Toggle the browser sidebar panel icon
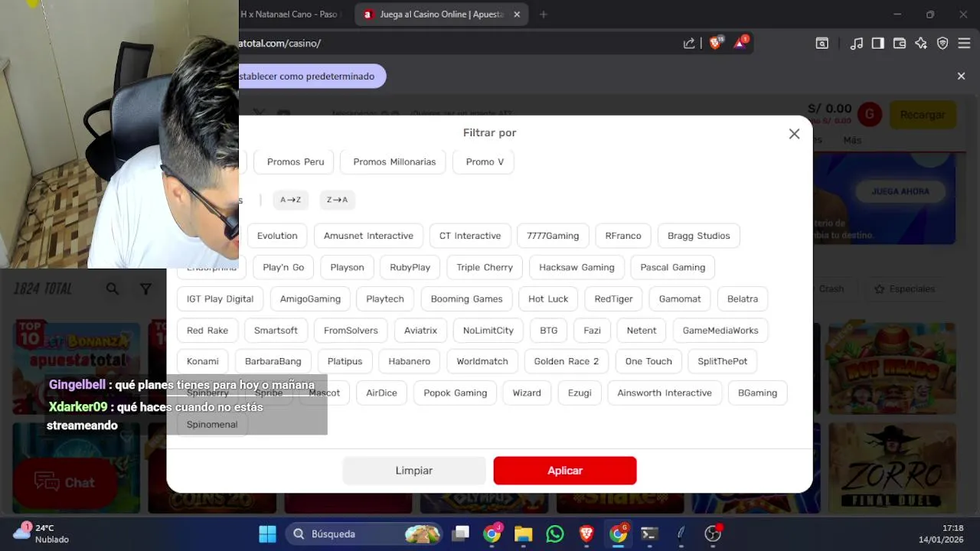 coord(878,44)
